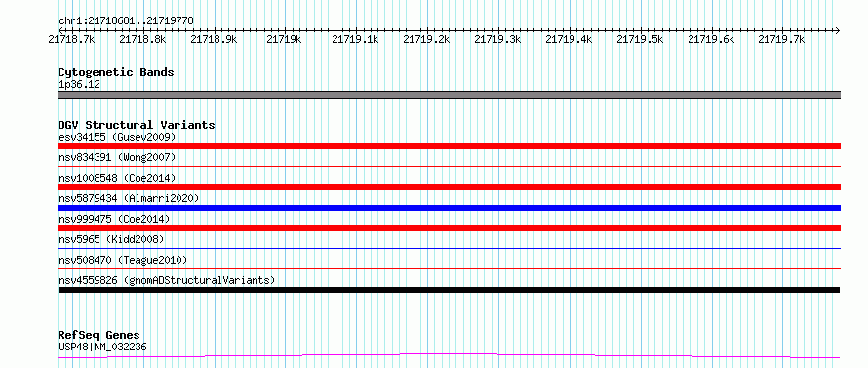The width and height of the screenshot is (868, 368).
Task: Click the 21719.6k ruler tick label
Action: click(711, 39)
